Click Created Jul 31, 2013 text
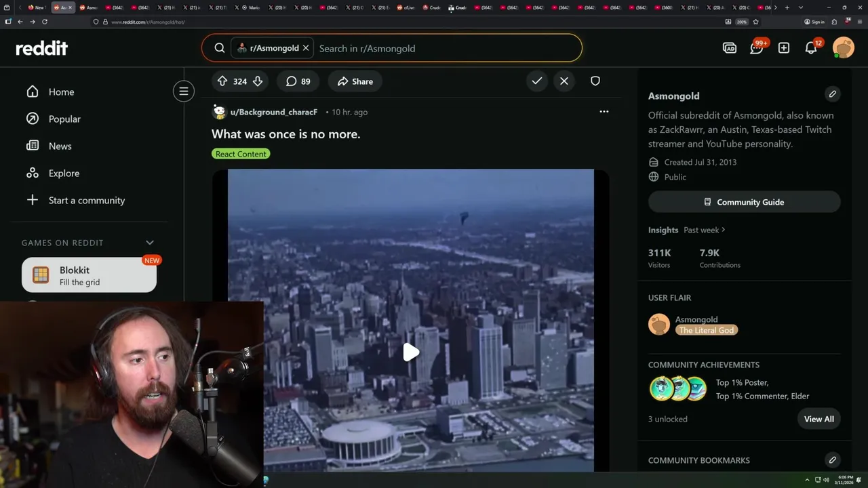Screen dimensions: 868x488 [x=701, y=162]
